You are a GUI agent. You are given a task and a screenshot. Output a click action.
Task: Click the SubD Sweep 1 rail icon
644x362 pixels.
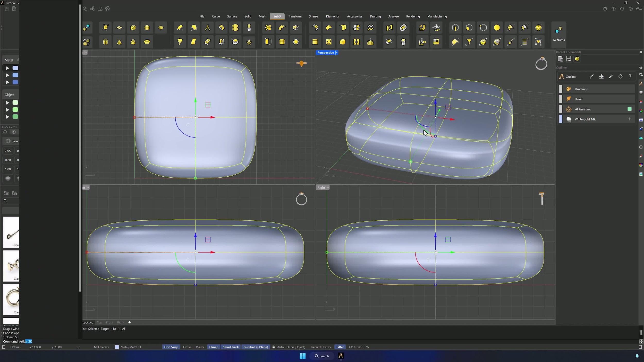[x=180, y=28]
